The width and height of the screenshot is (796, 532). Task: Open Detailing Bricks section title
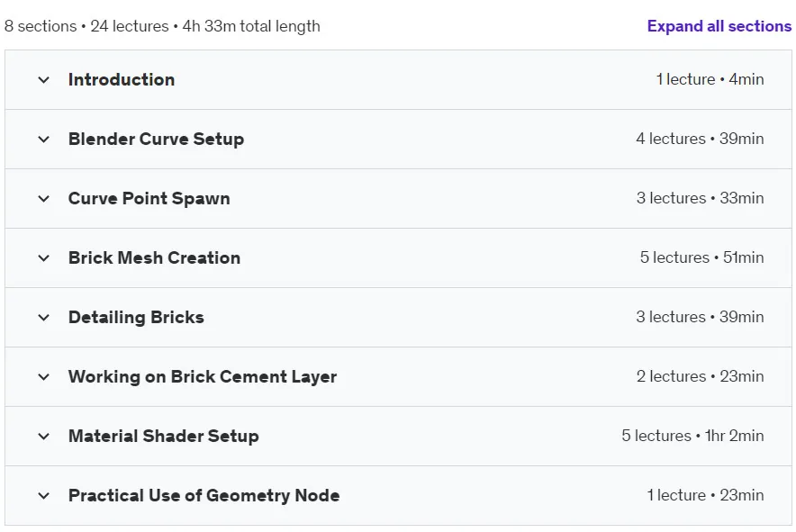click(x=136, y=317)
